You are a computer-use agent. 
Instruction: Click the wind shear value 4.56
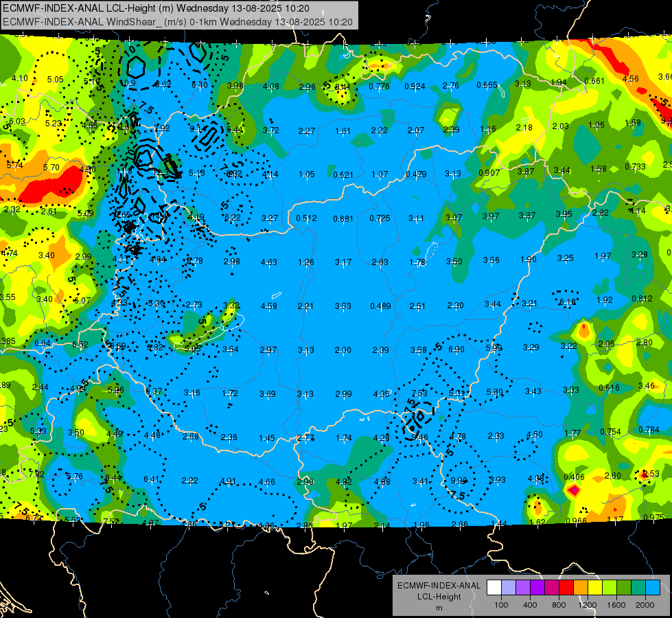coord(630,78)
